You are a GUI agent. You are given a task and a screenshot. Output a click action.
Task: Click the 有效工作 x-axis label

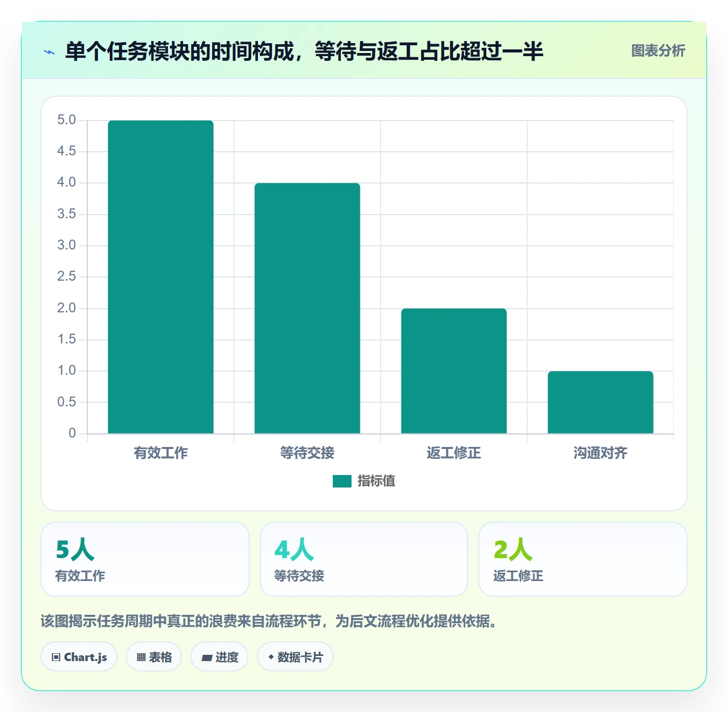coord(161,453)
